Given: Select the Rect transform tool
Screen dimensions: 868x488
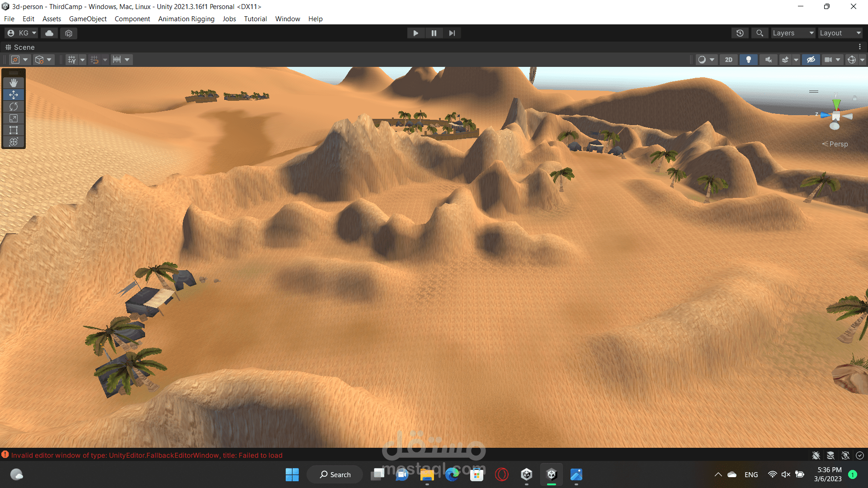Looking at the screenshot, I should click(14, 130).
